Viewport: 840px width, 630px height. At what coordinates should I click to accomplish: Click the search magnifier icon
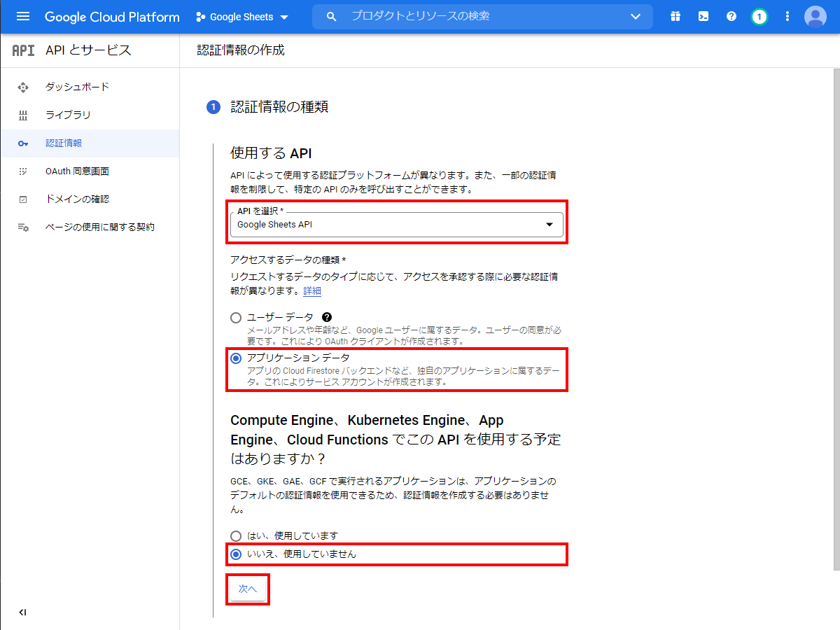[332, 17]
